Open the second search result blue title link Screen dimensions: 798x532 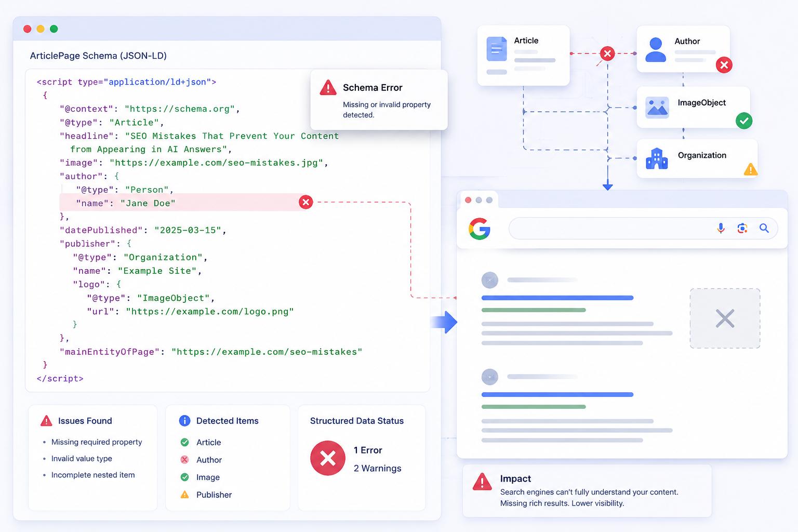[x=557, y=394]
